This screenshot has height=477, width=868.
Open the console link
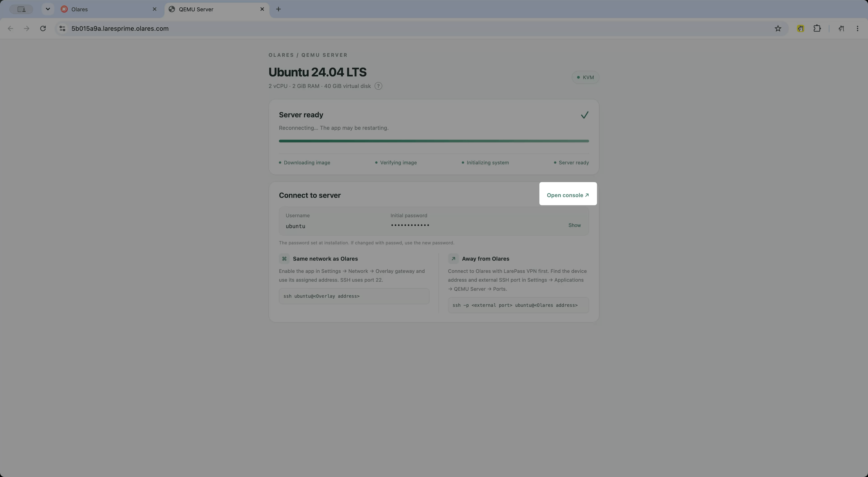tap(568, 195)
